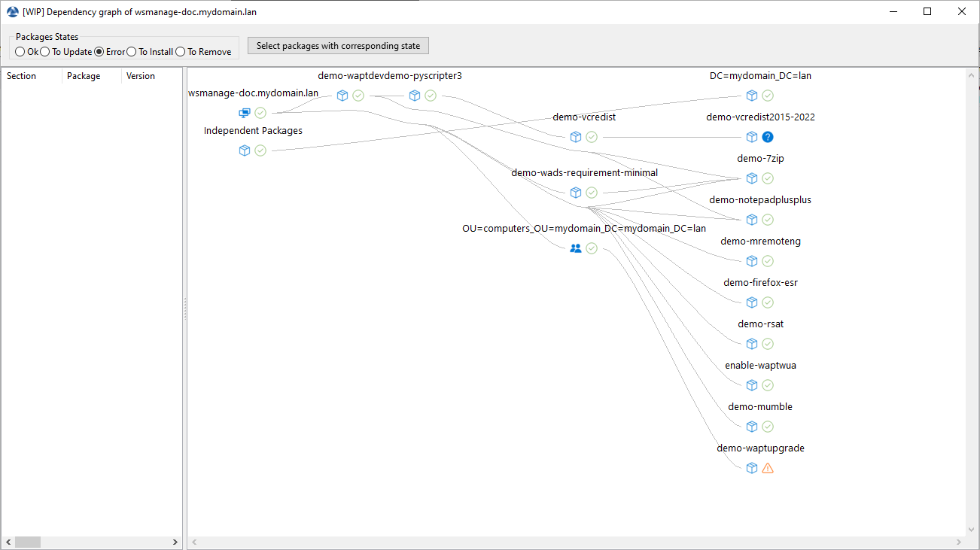
Task: Click the OU=computers green check status icon
Action: click(x=592, y=248)
